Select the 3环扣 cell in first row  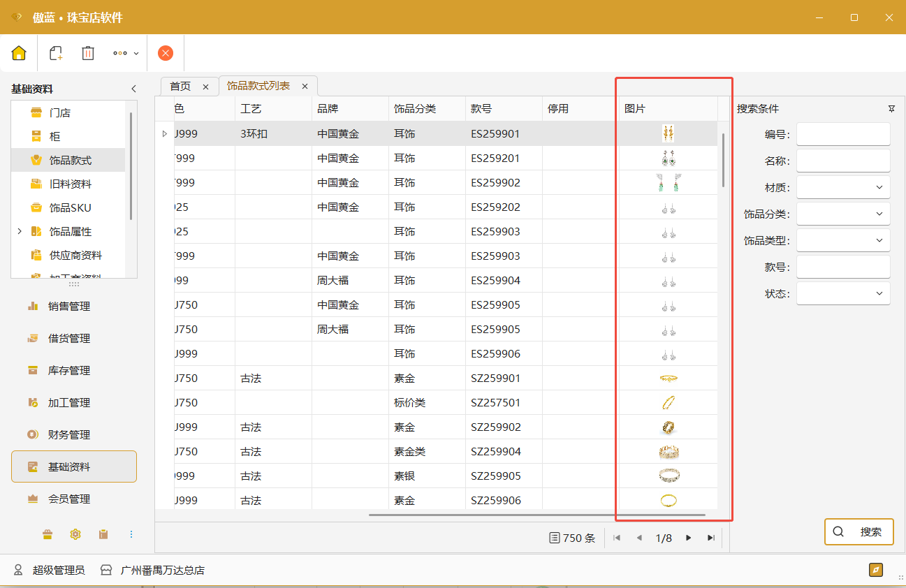(x=273, y=133)
